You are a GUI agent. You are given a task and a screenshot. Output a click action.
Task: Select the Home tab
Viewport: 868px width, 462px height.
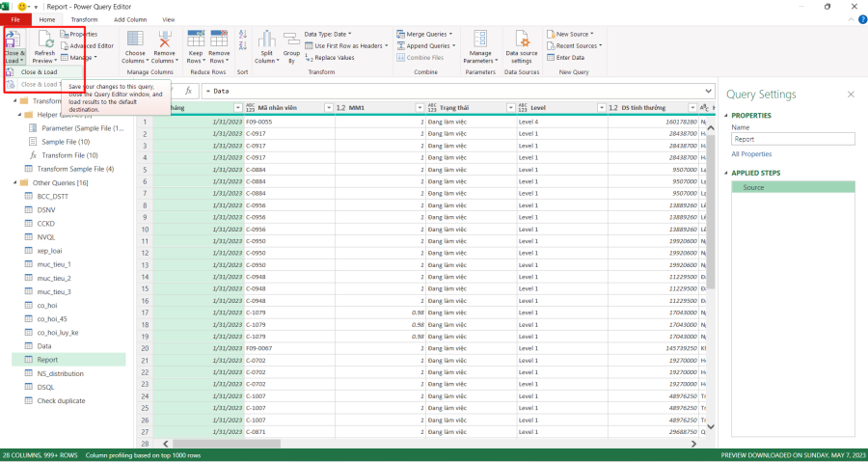47,19
